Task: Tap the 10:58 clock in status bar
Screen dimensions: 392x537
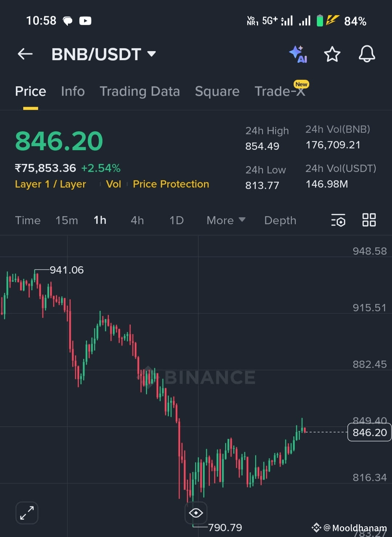Action: pyautogui.click(x=41, y=21)
